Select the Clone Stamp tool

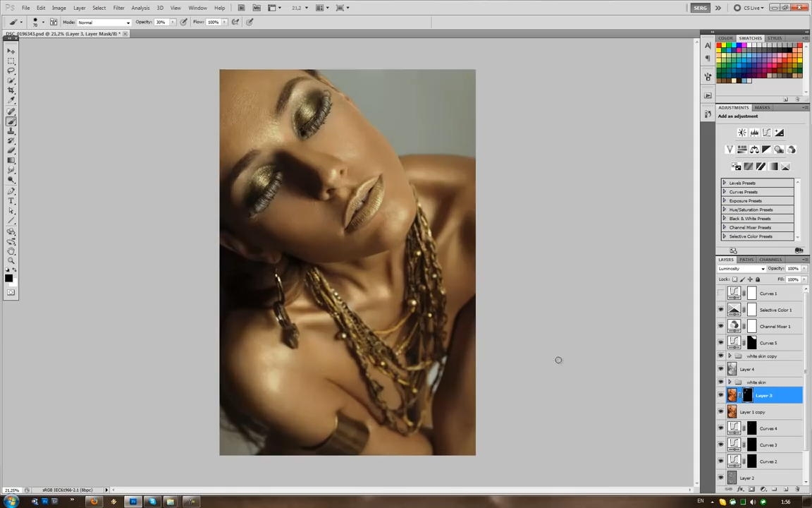pos(11,131)
